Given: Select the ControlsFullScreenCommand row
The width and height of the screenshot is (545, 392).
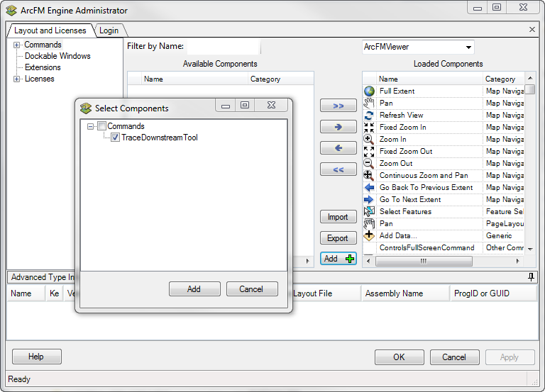Looking at the screenshot, I should coord(444,247).
